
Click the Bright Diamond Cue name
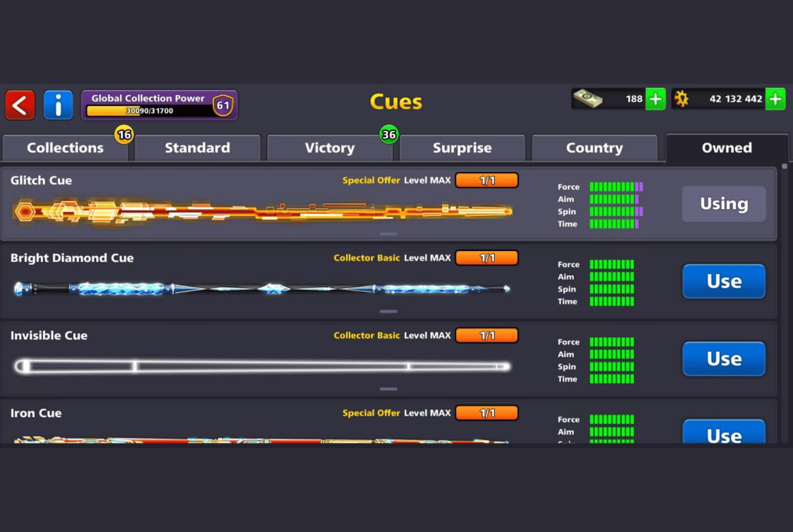pyautogui.click(x=72, y=258)
